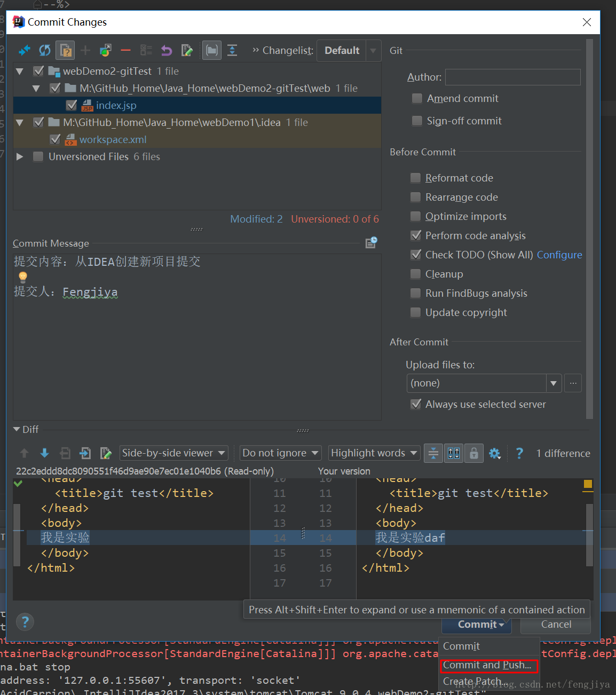Toggle the diff editor lock icon

pos(474,453)
